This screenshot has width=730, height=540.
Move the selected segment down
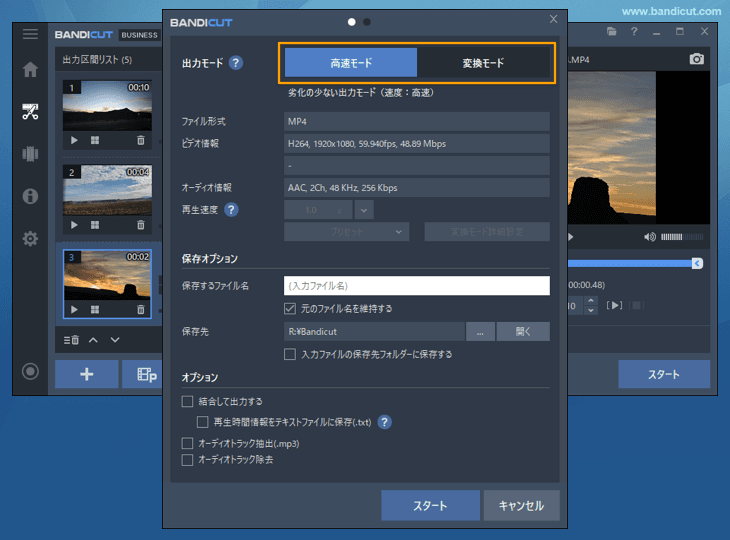tap(115, 340)
